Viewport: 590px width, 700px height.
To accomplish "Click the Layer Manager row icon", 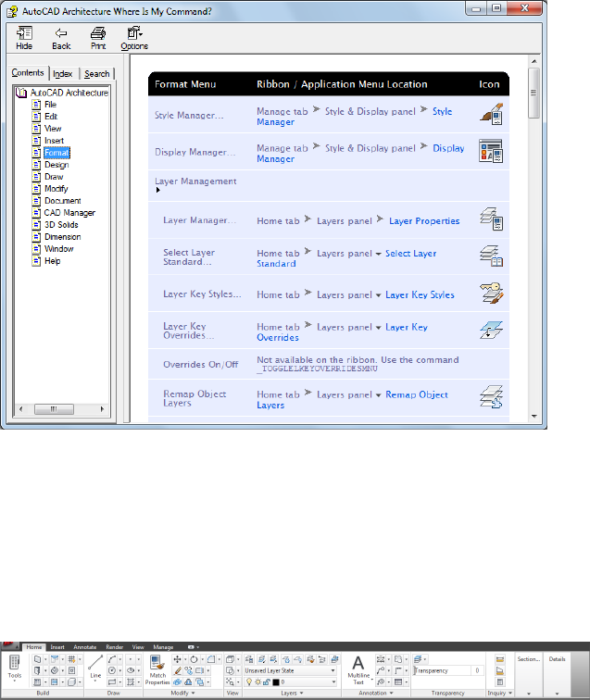I will [491, 219].
